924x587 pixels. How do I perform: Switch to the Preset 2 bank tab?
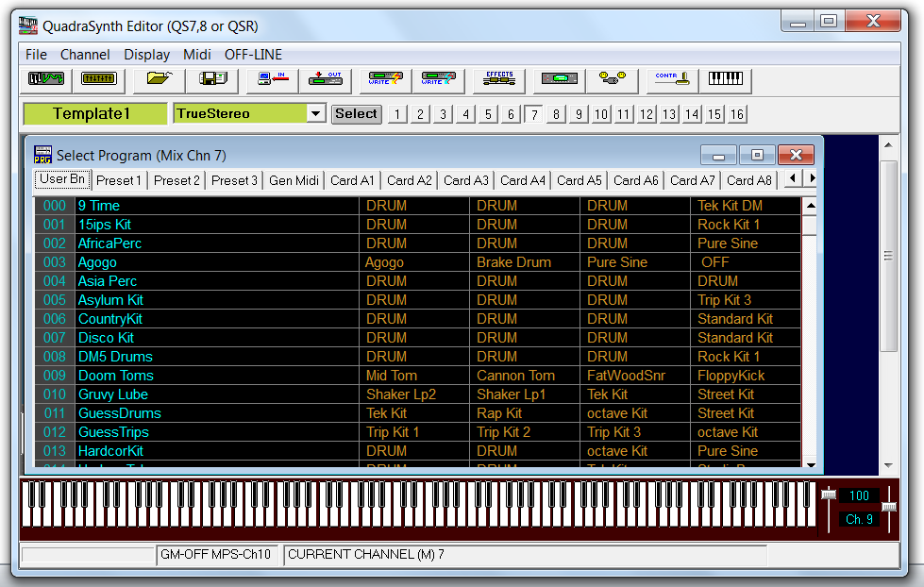[176, 180]
